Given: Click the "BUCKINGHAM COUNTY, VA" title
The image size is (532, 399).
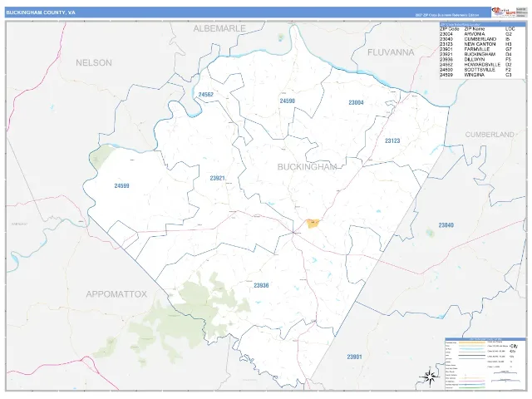Looking at the screenshot, I should pyautogui.click(x=41, y=12).
